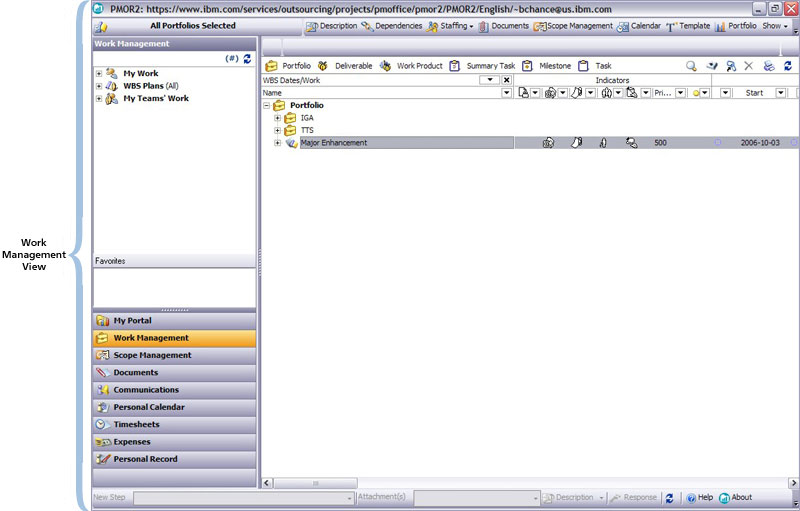Refresh the WBS list with the toolbar refresh icon

point(788,66)
